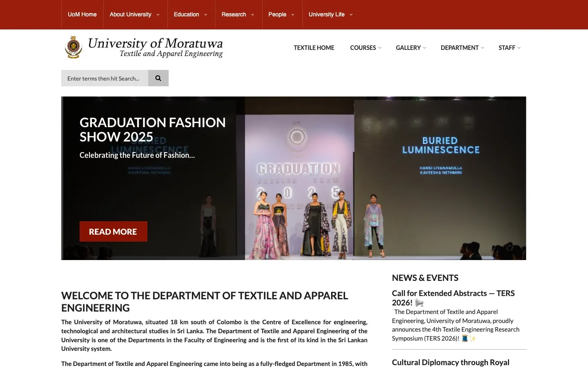Open the About University menu
Image resolution: width=588 pixels, height=368 pixels.
pos(130,14)
